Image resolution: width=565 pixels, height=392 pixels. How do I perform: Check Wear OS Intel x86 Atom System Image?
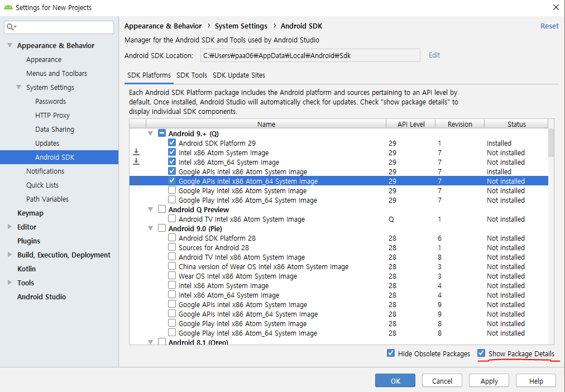pos(172,276)
